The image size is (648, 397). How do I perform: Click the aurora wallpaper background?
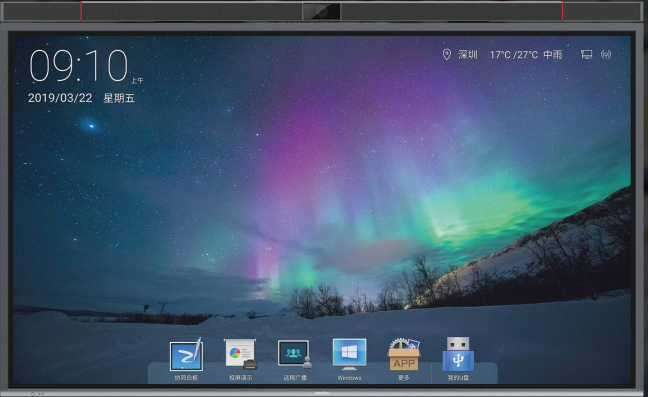(x=322, y=186)
